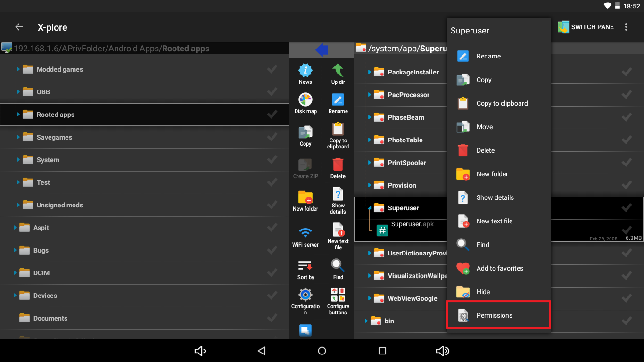
Task: Choose New folder in the context menu
Action: pos(498,174)
